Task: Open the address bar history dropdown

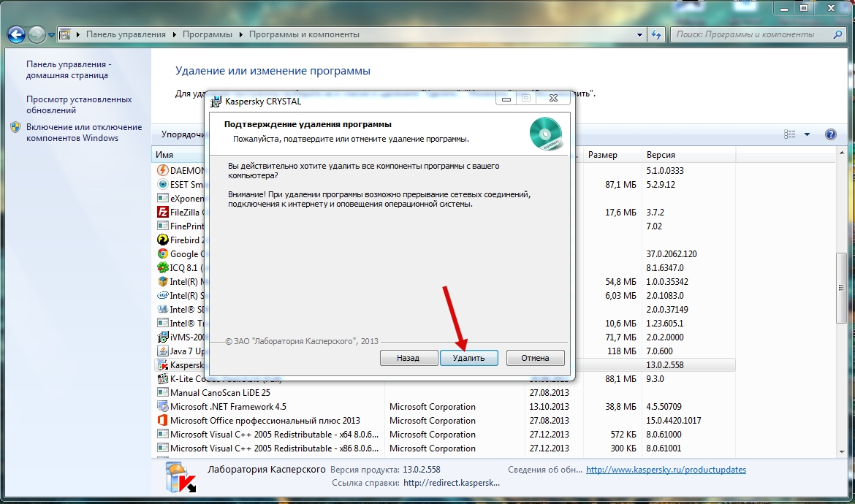Action: click(639, 34)
